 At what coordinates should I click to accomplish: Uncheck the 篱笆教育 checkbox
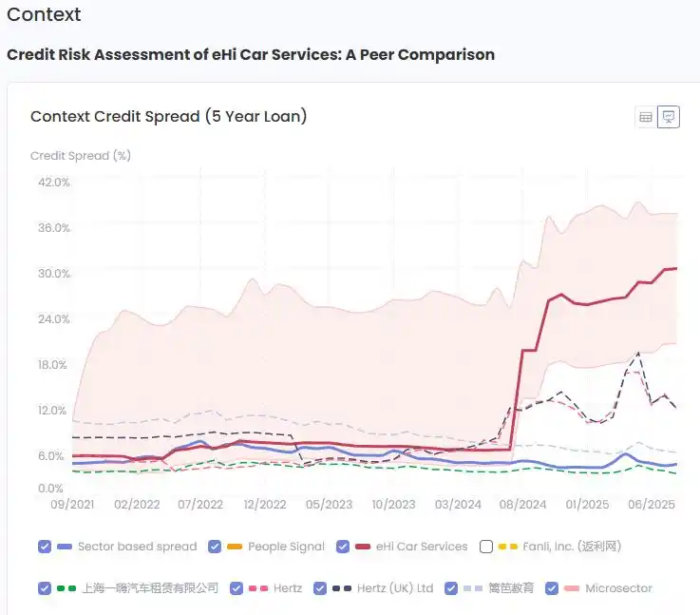(451, 588)
